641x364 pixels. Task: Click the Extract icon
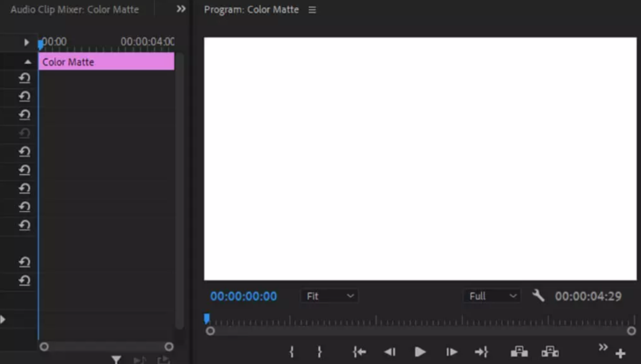coord(550,352)
